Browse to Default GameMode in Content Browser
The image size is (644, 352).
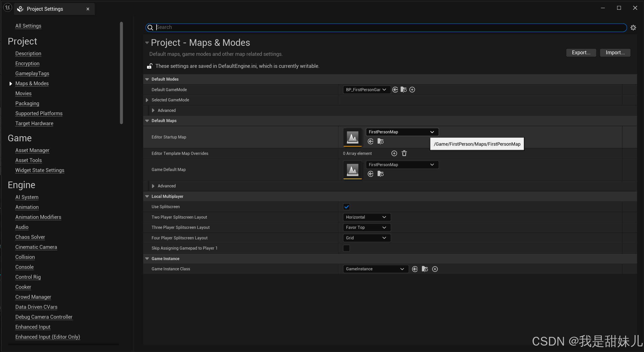click(403, 90)
